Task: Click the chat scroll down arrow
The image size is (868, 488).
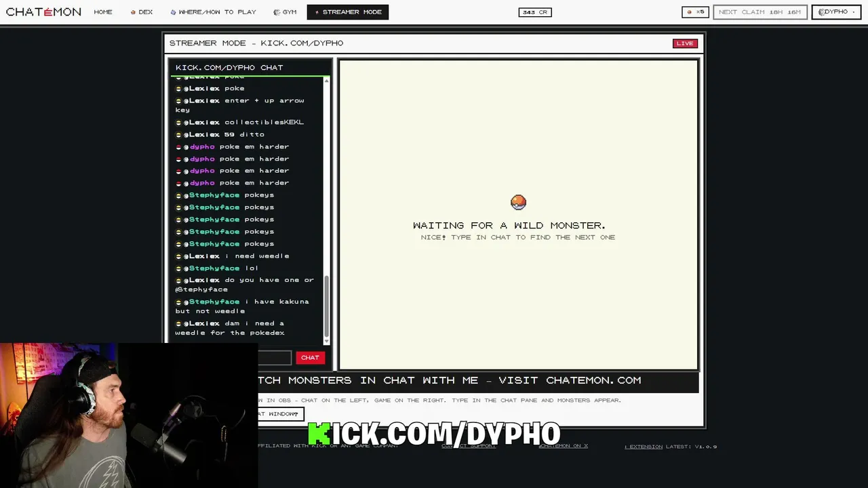Action: [x=326, y=340]
